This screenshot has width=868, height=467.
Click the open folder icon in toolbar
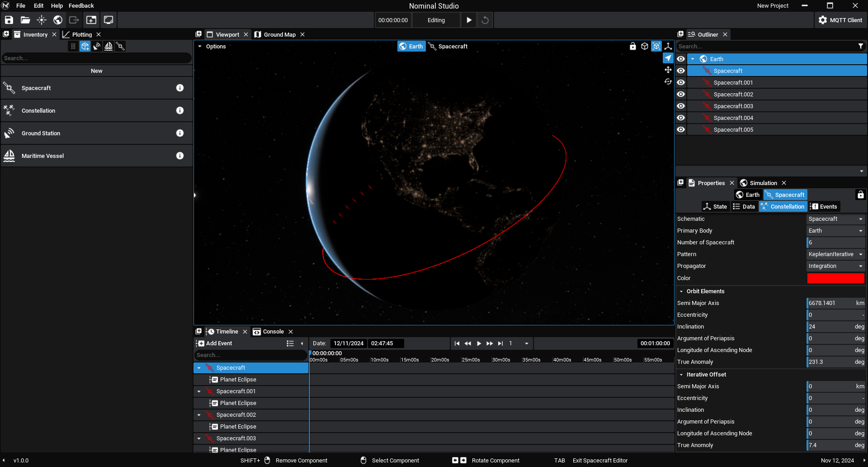[25, 20]
